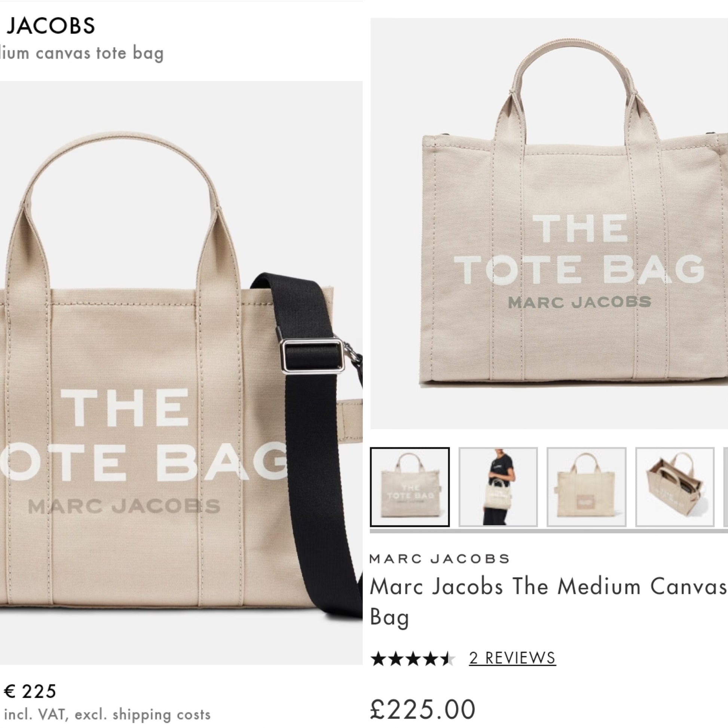Select the model carrying bag thumbnail
Image resolution: width=728 pixels, height=728 pixels.
498,487
